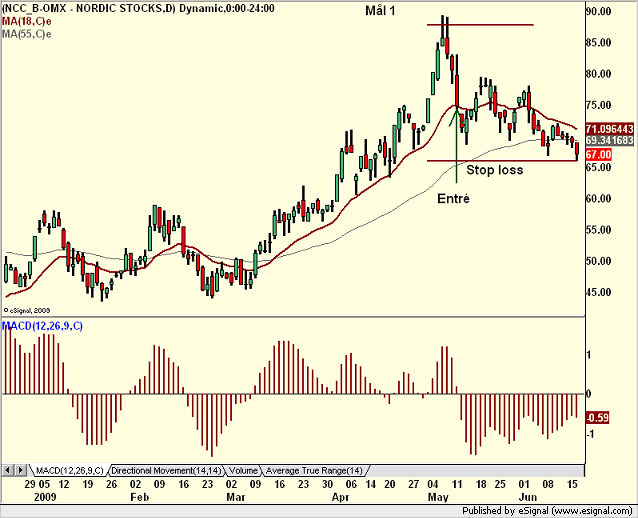Click the 45.00 price axis label
Screen dimensions: 638x518
pyautogui.click(x=599, y=293)
